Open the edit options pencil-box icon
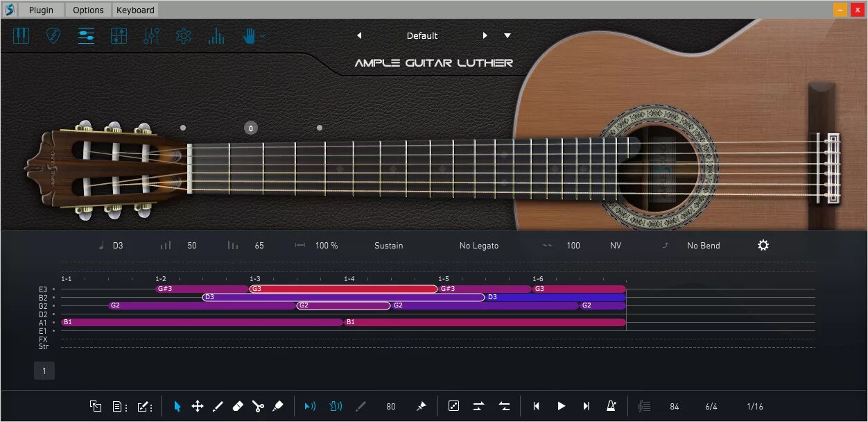Viewport: 868px width, 422px height. [x=145, y=407]
